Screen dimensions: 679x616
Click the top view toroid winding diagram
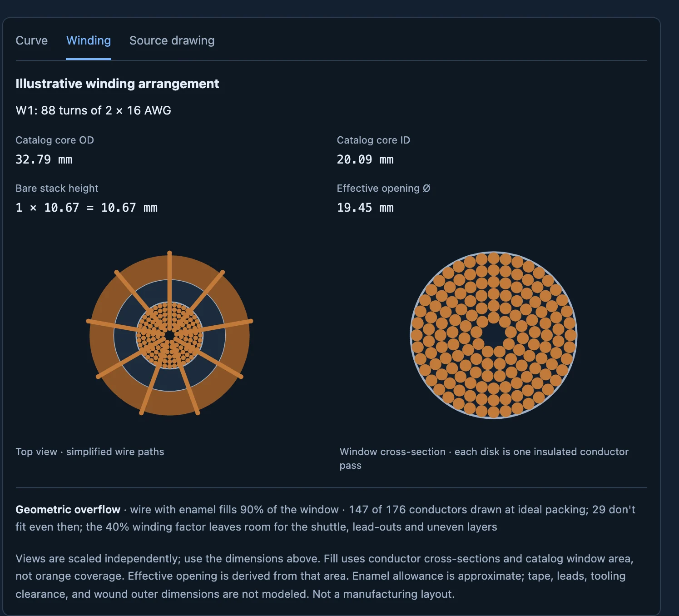(x=169, y=333)
